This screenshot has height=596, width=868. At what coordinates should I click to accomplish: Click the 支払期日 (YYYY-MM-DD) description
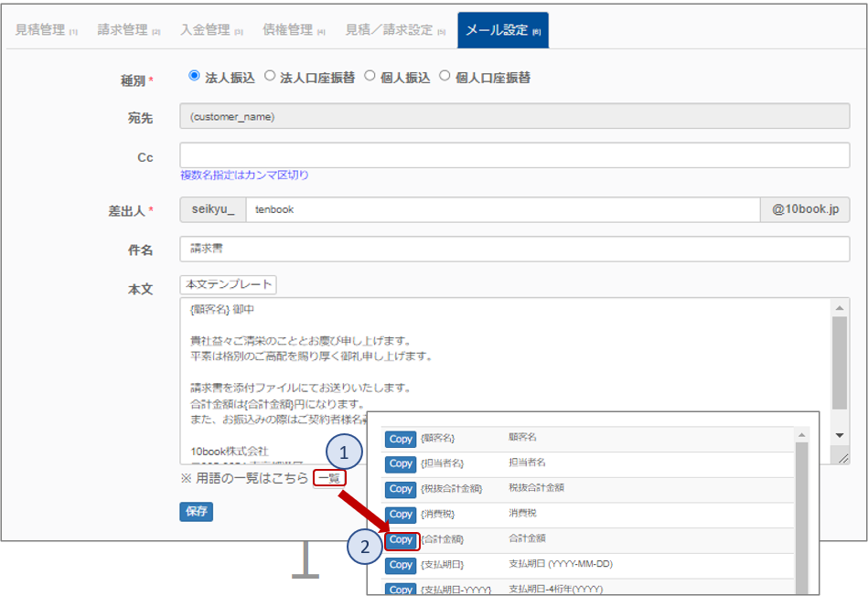click(x=561, y=564)
